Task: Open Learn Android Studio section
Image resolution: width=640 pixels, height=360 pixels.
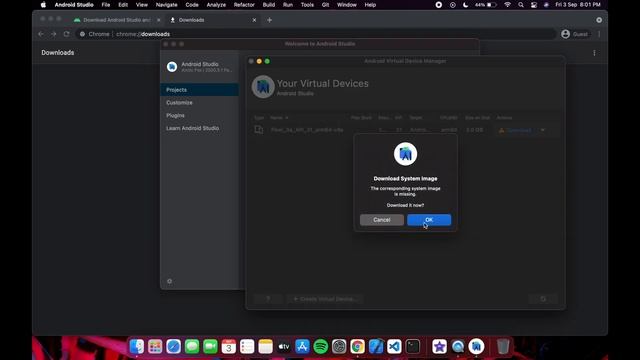Action: pos(192,128)
